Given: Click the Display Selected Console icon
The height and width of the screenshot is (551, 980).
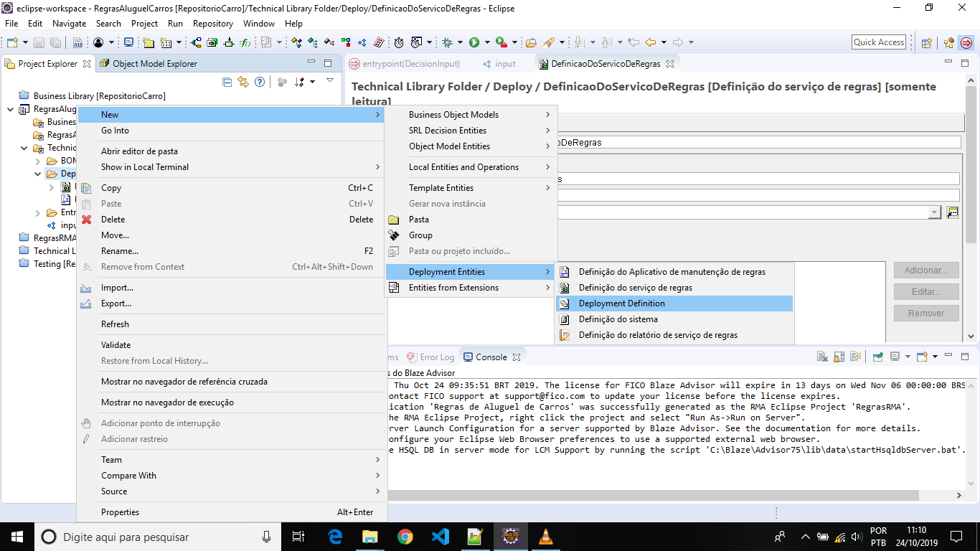Looking at the screenshot, I should (895, 357).
